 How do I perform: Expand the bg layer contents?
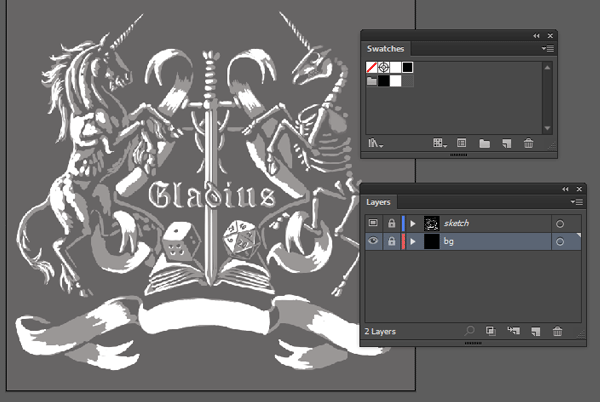413,241
